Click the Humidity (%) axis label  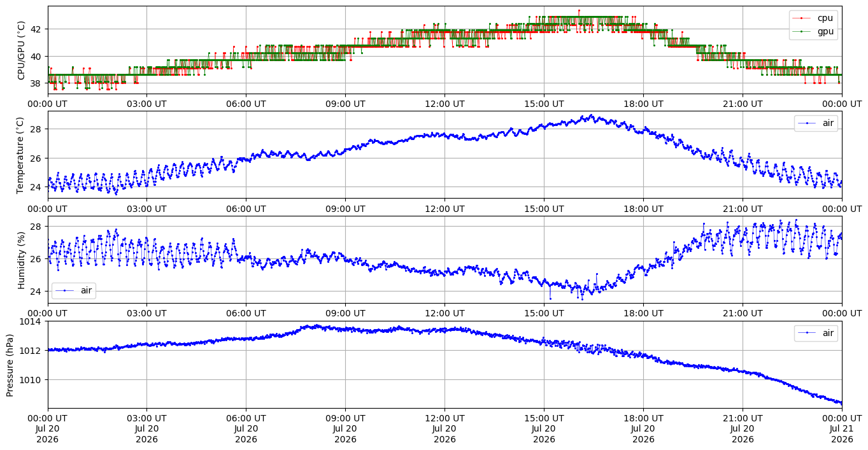(x=22, y=260)
